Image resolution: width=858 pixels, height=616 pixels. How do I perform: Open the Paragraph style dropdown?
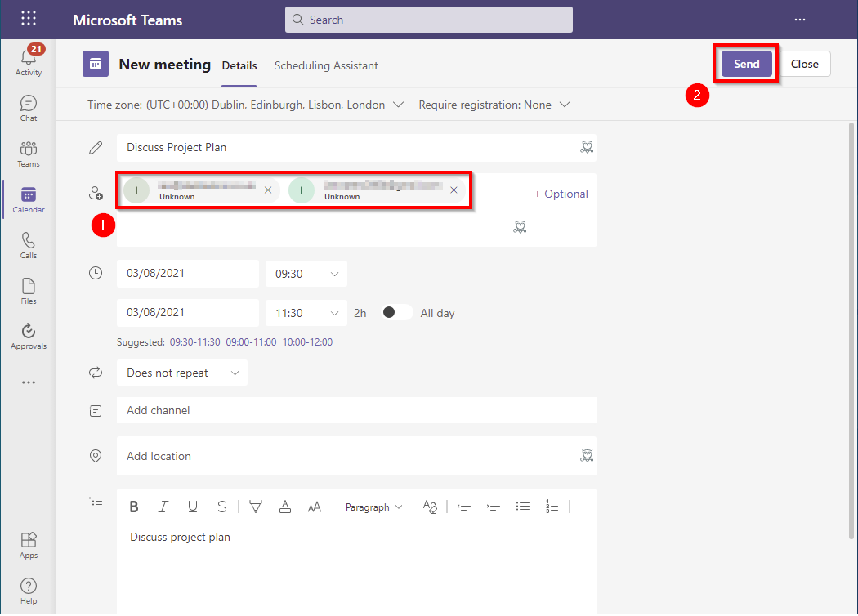373,507
